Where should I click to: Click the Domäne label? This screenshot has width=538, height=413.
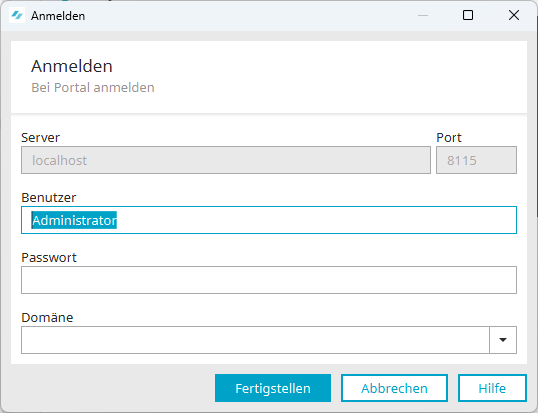[47, 317]
